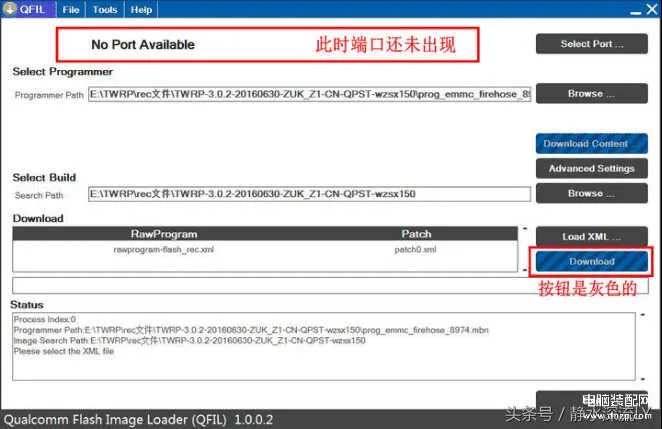
Task: Click the RawProgram column header
Action: [164, 234]
